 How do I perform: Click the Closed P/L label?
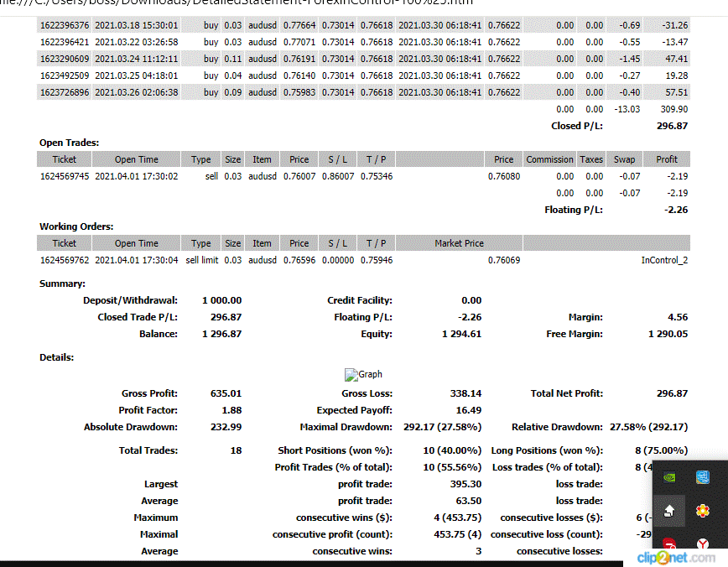point(577,126)
